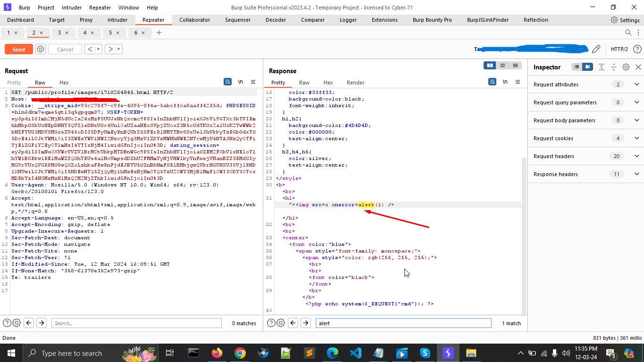The image size is (644, 362).
Task: Open the Request editor hamburger menu
Action: tap(253, 82)
